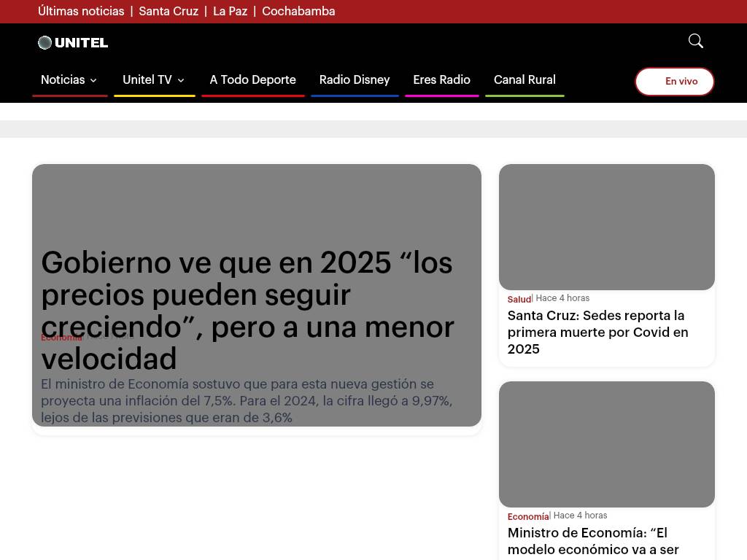Viewport: 747px width, 560px height.
Task: Open headline about 2025 prices growing
Action: coord(247,310)
